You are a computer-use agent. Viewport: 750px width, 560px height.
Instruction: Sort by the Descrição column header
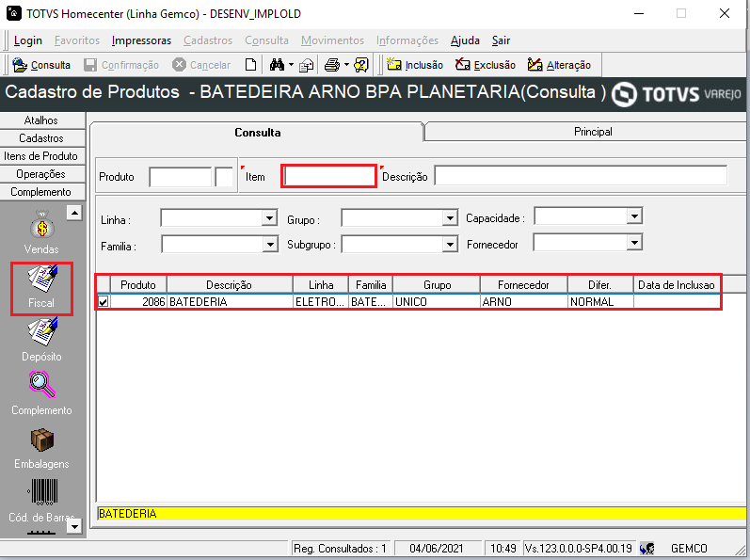click(229, 285)
